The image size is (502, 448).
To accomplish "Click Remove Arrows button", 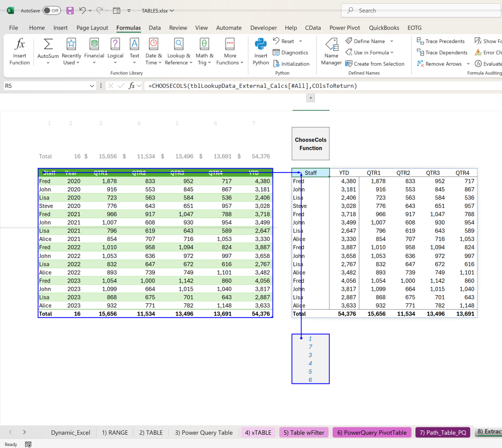I will point(439,64).
